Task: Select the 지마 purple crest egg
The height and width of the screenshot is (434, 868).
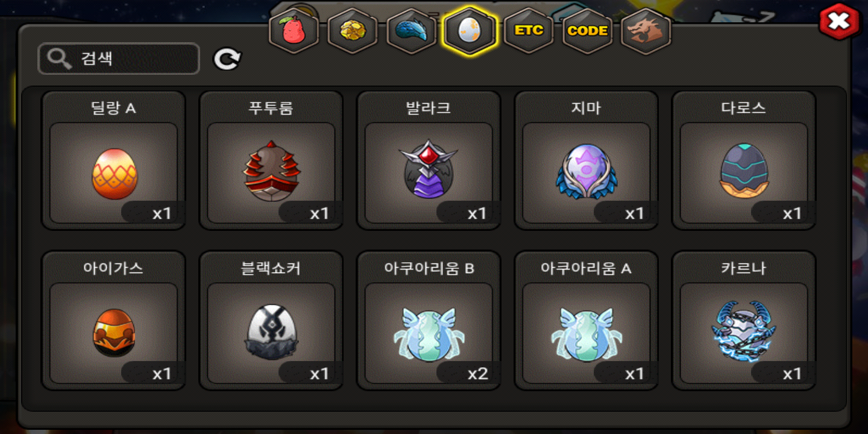Action: (x=586, y=160)
